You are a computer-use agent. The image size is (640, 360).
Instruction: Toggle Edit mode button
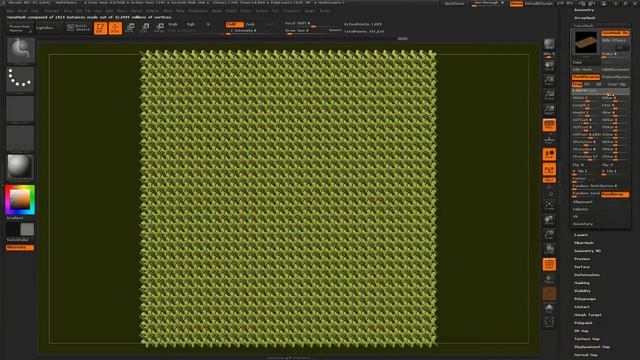click(x=100, y=28)
